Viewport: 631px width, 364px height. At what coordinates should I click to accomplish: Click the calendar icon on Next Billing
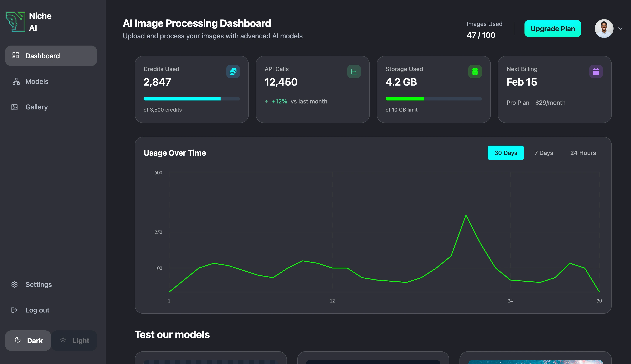(x=596, y=72)
